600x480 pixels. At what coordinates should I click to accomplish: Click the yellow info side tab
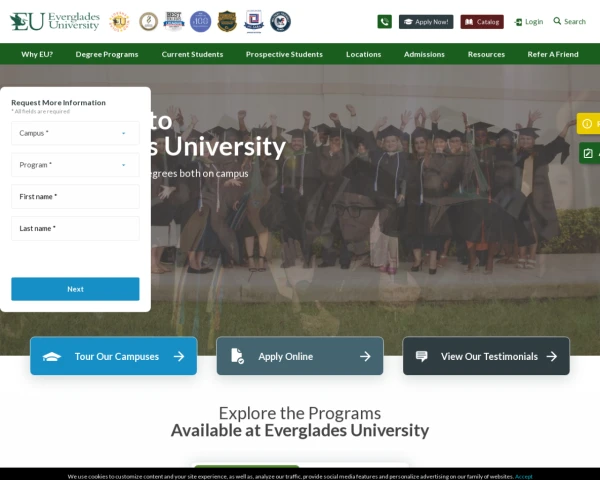(589, 124)
